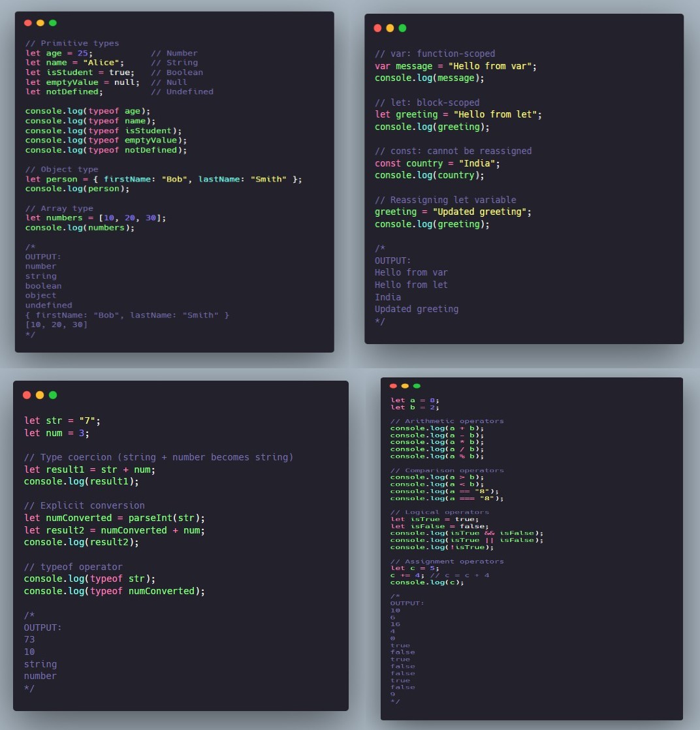Click the '// Object type' comment
The image size is (700, 730).
pyautogui.click(x=61, y=170)
